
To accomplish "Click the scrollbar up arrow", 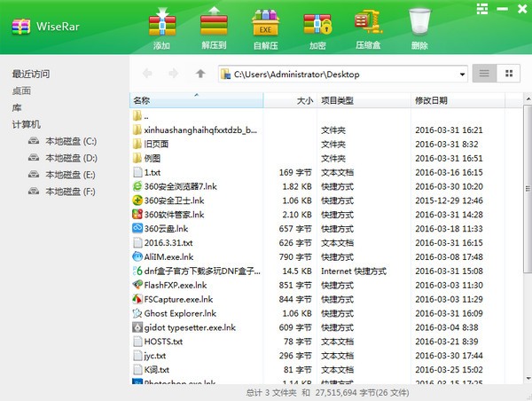I will point(528,98).
